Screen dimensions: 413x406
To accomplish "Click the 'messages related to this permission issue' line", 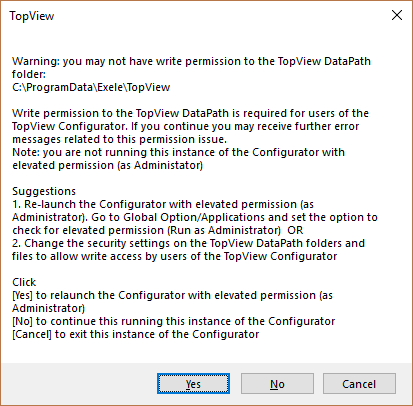I will (x=119, y=139).
